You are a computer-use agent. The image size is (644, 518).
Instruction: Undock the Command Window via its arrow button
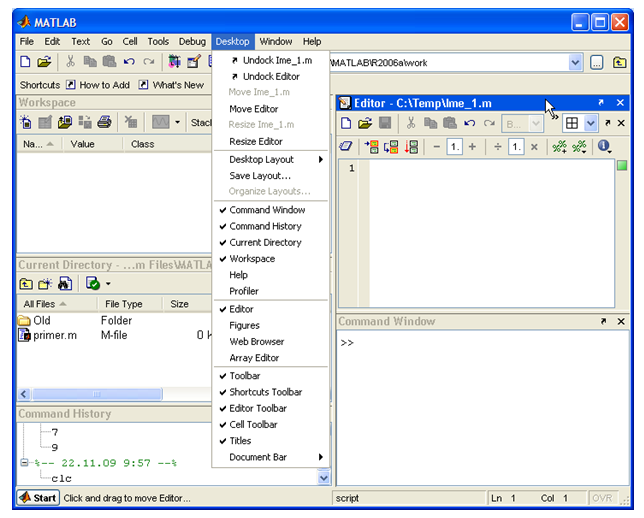pos(603,321)
